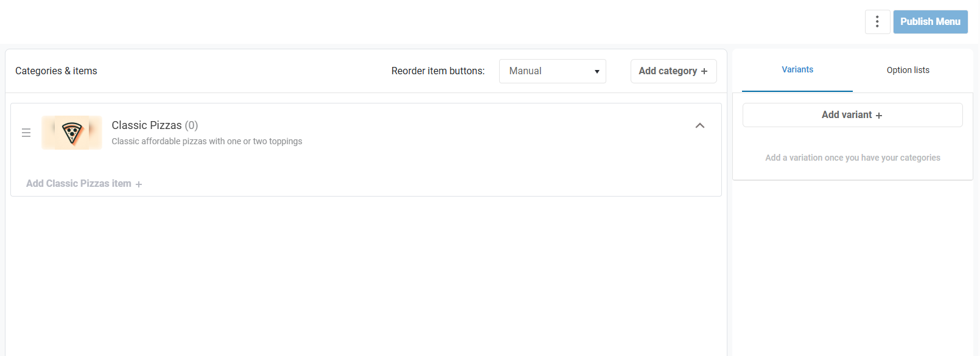The image size is (980, 356).
Task: Click the Add category button label
Action: [668, 71]
